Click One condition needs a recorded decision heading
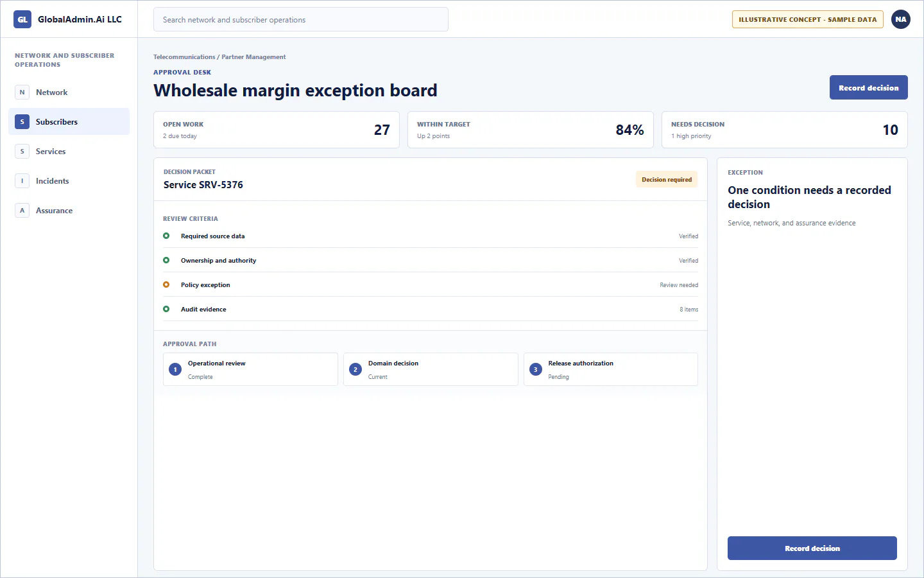924x578 pixels. coord(809,197)
